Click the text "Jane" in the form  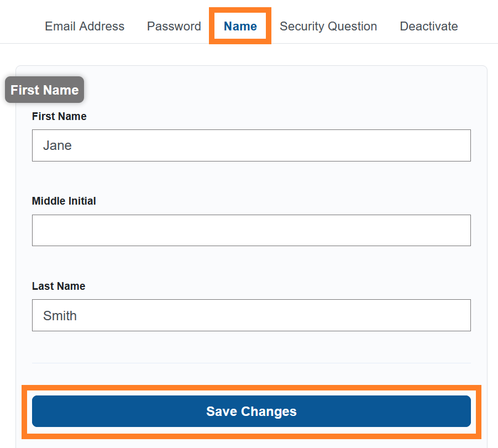[57, 145]
